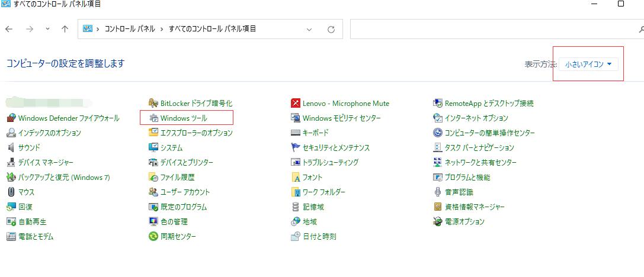Click the 回復 icon
The image size is (644, 277).
(11, 207)
